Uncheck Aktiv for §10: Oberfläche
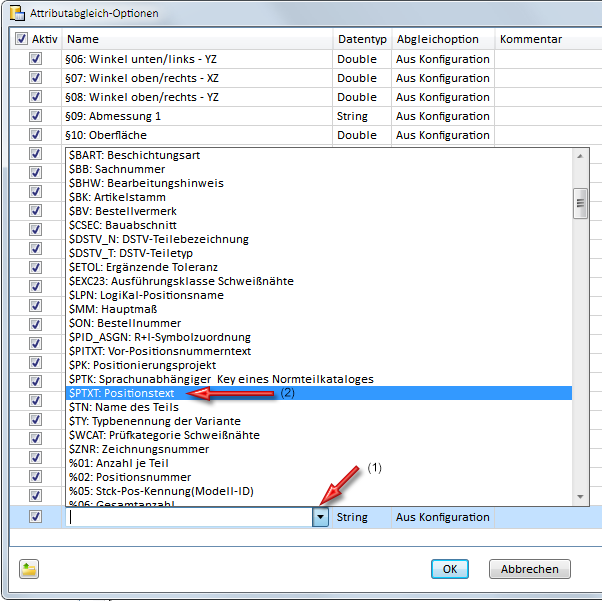Image resolution: width=602 pixels, height=601 pixels. click(x=35, y=135)
